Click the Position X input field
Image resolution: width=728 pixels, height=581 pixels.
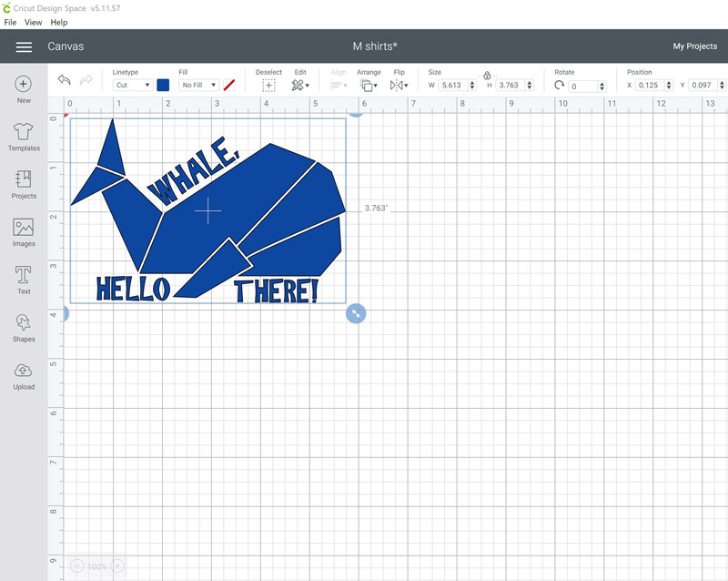(650, 85)
